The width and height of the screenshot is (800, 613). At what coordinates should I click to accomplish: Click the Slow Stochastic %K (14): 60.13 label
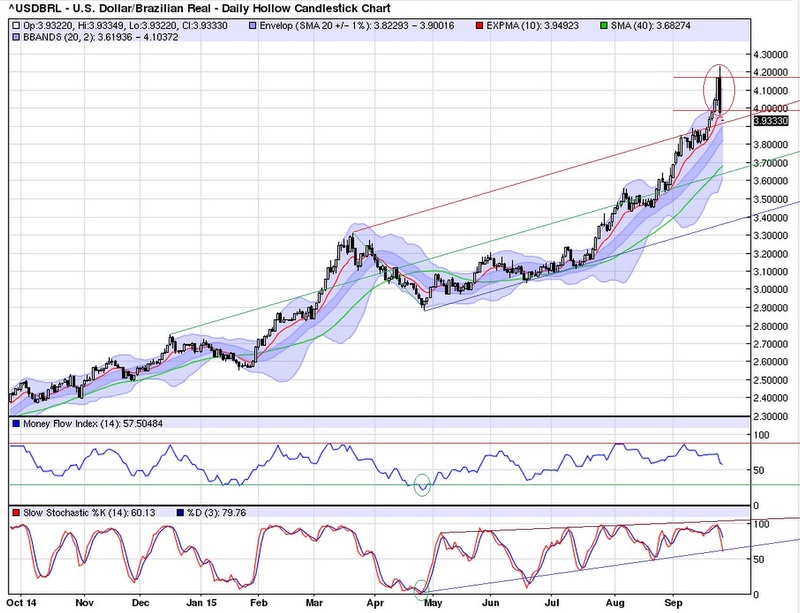(x=89, y=512)
